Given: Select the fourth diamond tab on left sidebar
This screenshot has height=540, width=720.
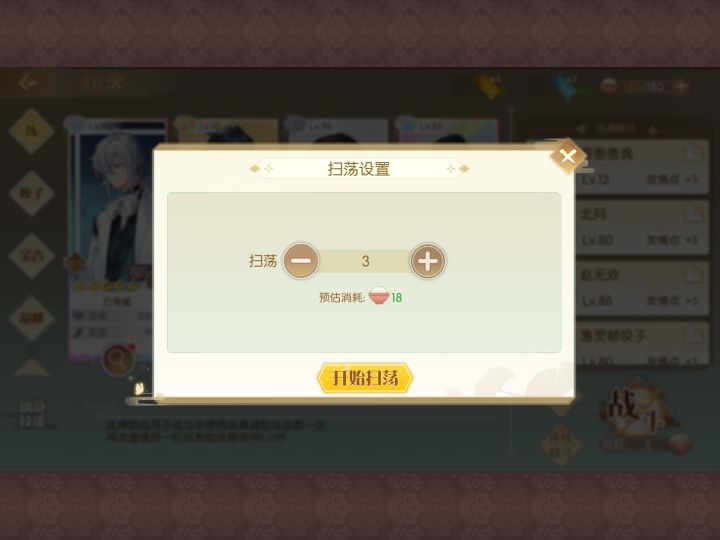Looking at the screenshot, I should pyautogui.click(x=31, y=318).
